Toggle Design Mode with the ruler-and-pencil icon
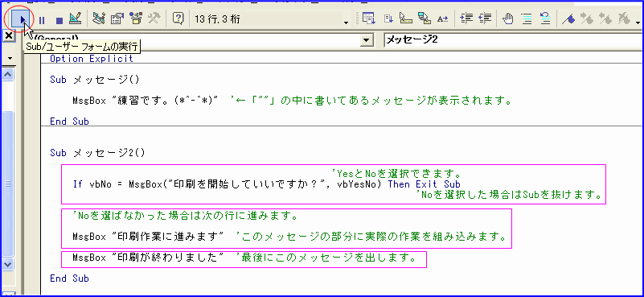 coord(76,19)
